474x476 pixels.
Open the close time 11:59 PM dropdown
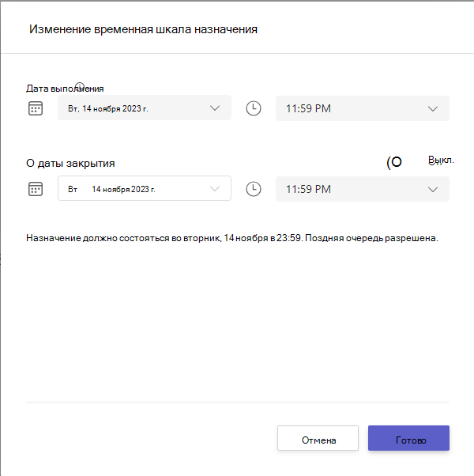[363, 189]
